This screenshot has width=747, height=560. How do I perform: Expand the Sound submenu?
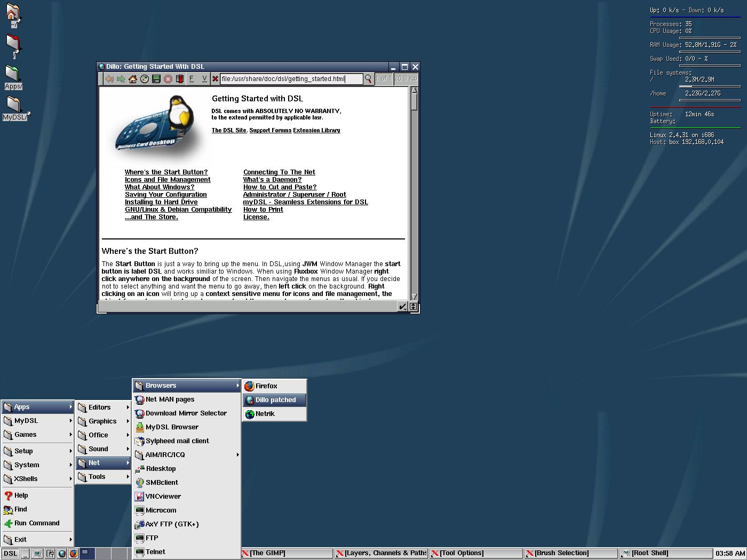point(103,449)
